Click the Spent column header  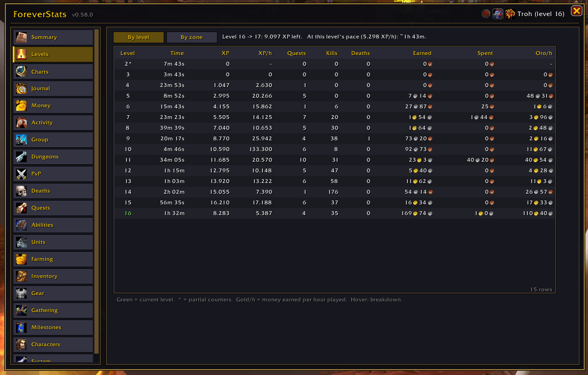(485, 53)
